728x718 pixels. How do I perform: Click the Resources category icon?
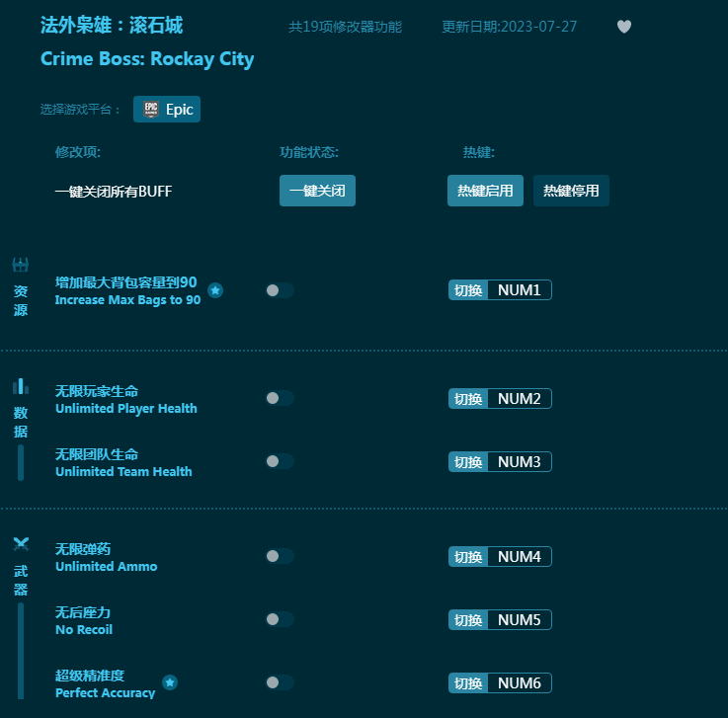(20, 265)
